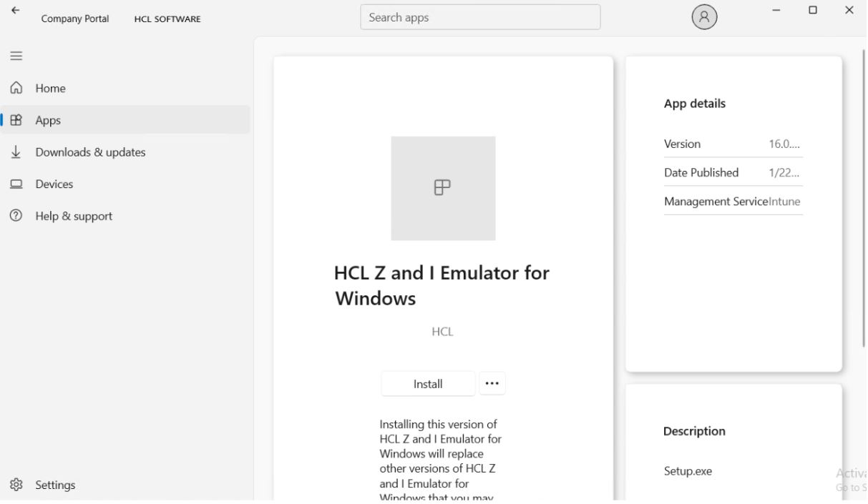Image resolution: width=868 pixels, height=504 pixels.
Task: Click the Management Service Intune value
Action: click(x=784, y=202)
